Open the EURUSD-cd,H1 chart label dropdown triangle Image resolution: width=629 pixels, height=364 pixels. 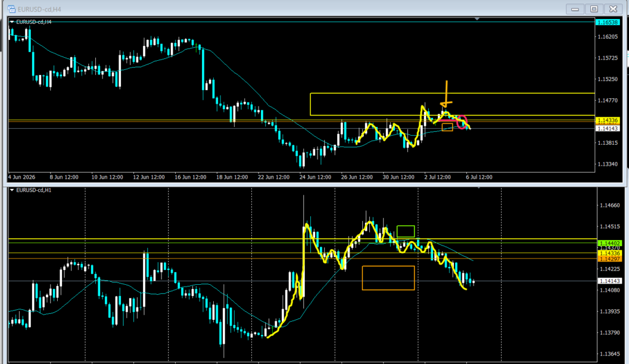pos(12,190)
